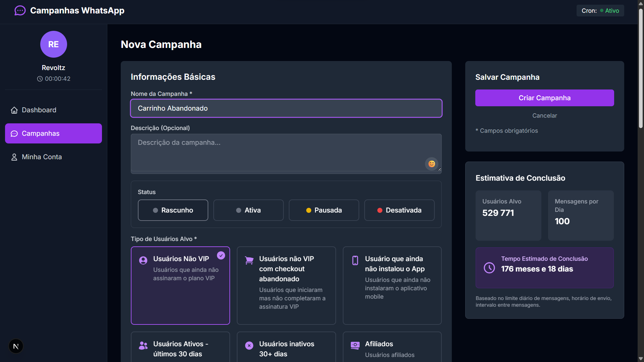Choose Usuário que ainda não instalou o App

tap(392, 286)
